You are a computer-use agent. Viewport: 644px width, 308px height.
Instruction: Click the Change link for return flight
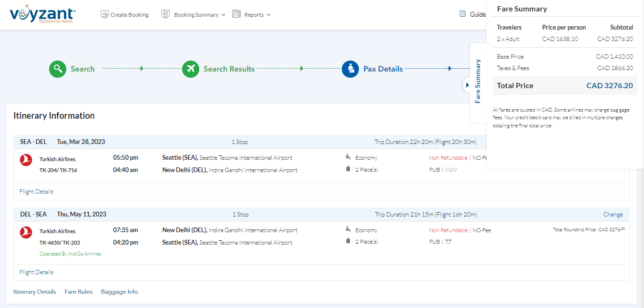coord(613,215)
